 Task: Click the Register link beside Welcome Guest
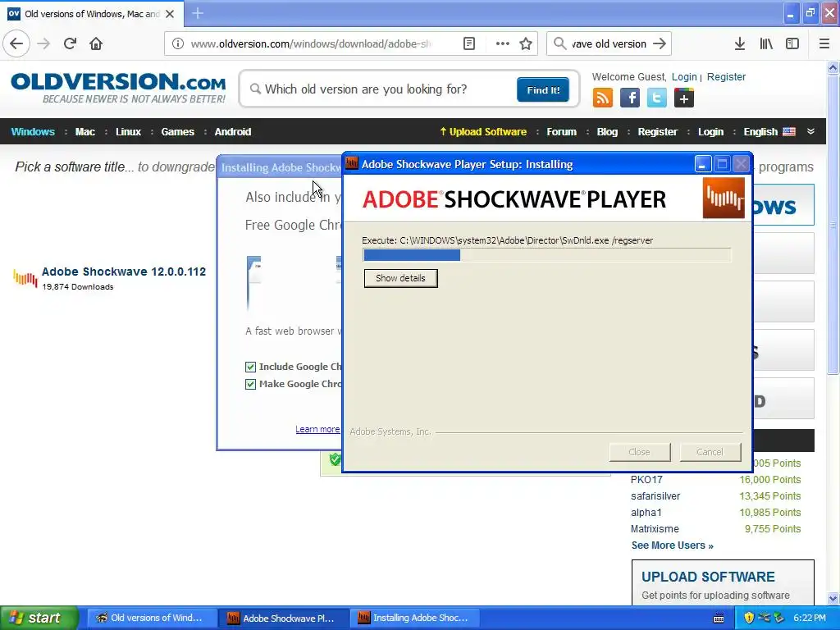pyautogui.click(x=726, y=76)
